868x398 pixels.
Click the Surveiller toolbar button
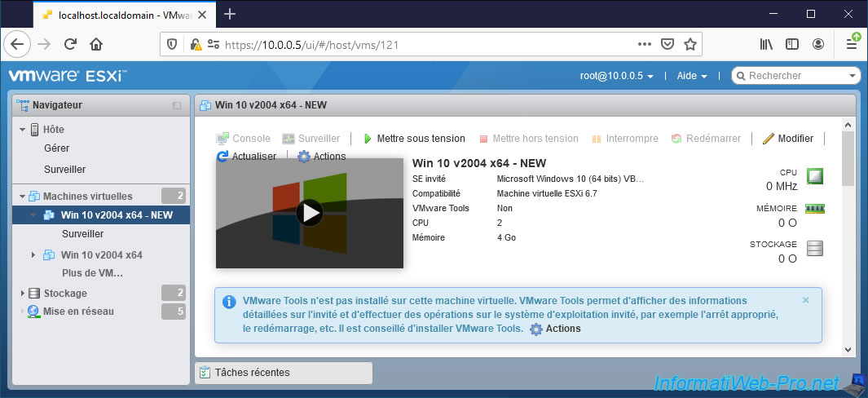coord(311,139)
